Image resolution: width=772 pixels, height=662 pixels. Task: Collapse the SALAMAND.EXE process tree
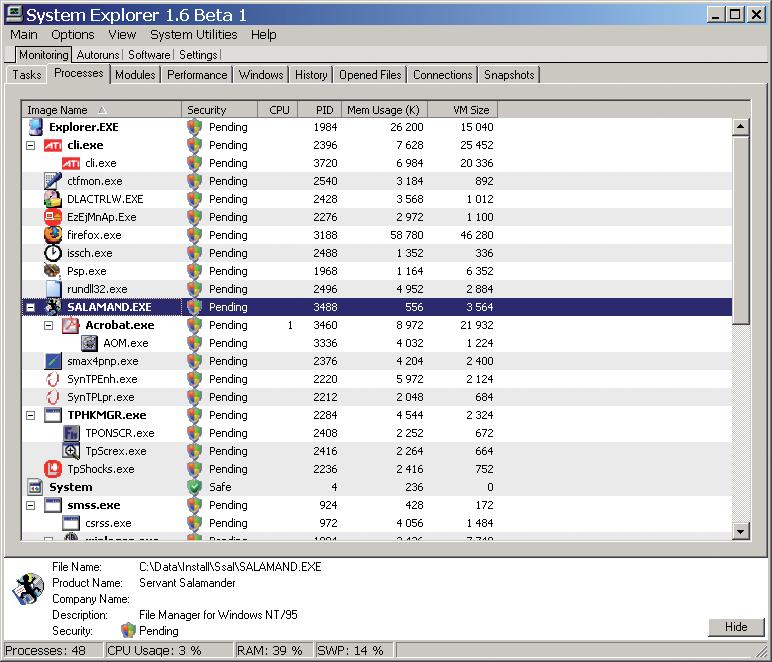31,308
